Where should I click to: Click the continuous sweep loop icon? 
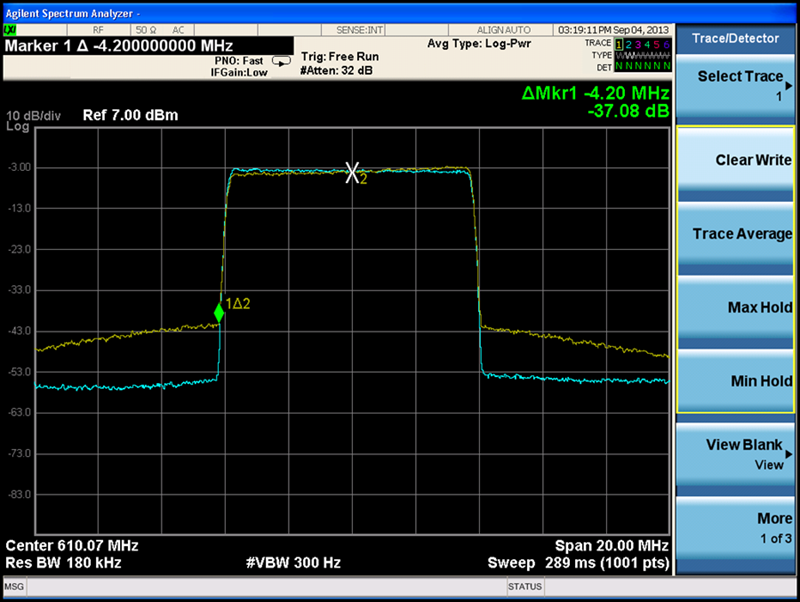[x=281, y=61]
